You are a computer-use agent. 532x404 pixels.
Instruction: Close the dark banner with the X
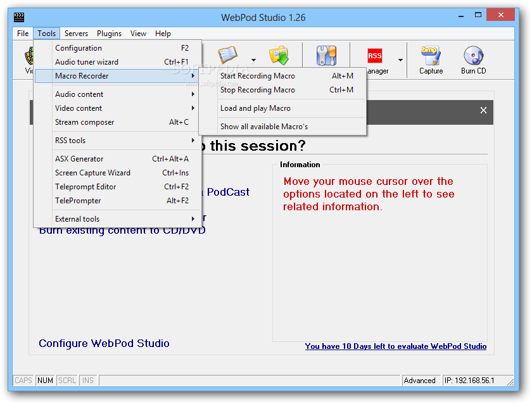pyautogui.click(x=483, y=110)
